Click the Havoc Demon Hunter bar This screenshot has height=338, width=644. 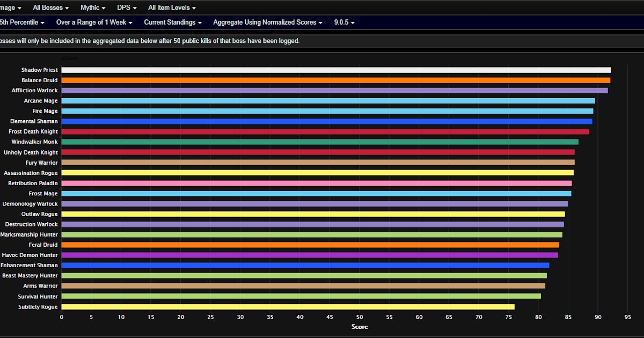[310, 255]
